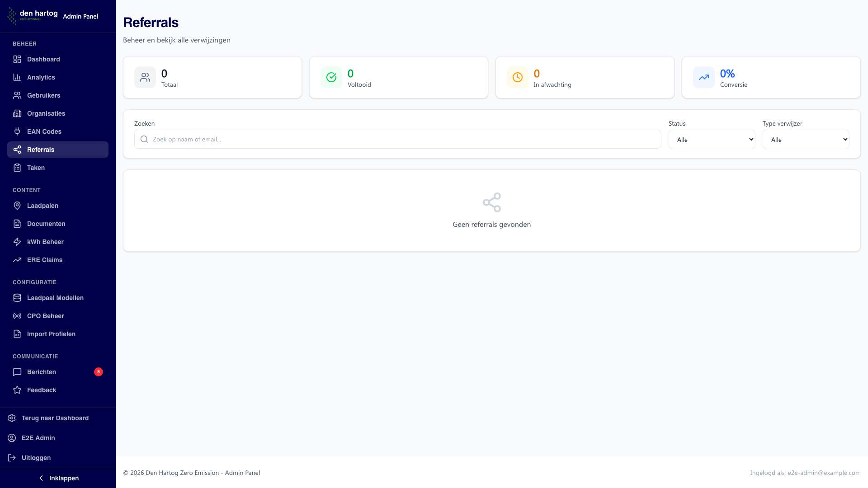
Task: Go to the Organisaties page
Action: coord(46,113)
